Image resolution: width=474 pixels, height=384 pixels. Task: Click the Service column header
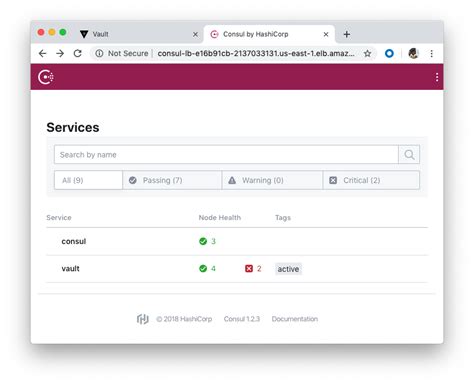tap(59, 218)
